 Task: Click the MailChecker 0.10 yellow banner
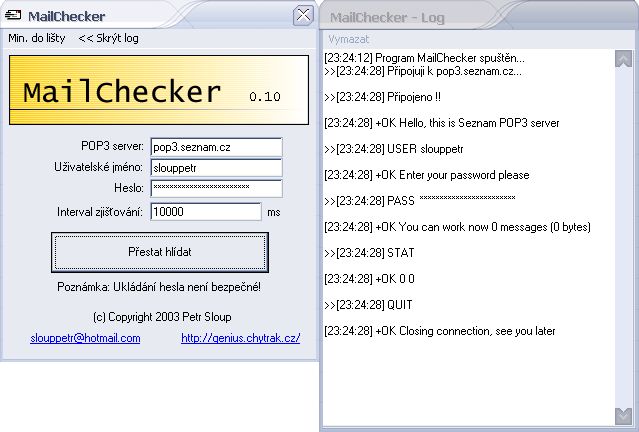coord(159,90)
